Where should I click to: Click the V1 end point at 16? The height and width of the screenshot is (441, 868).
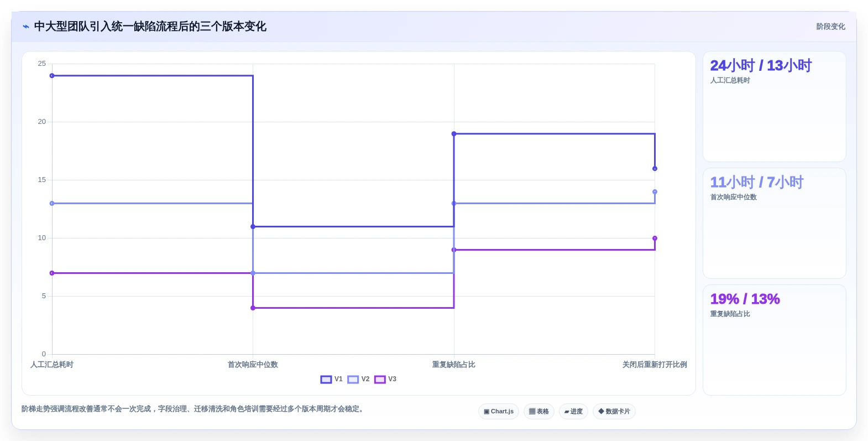coord(655,169)
